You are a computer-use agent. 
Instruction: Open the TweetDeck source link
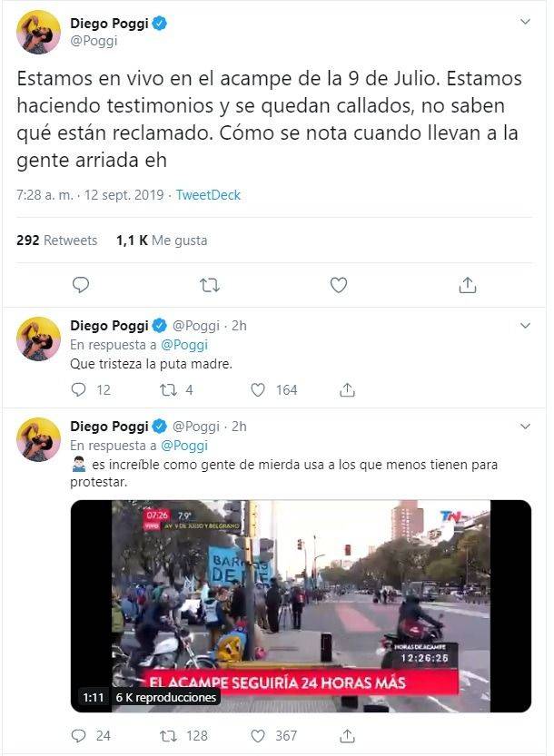(x=208, y=195)
